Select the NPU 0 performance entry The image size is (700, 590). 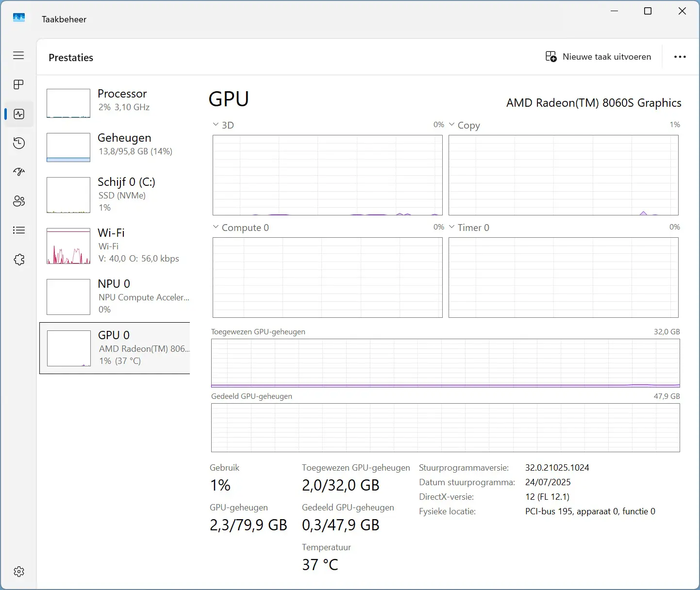coord(115,296)
